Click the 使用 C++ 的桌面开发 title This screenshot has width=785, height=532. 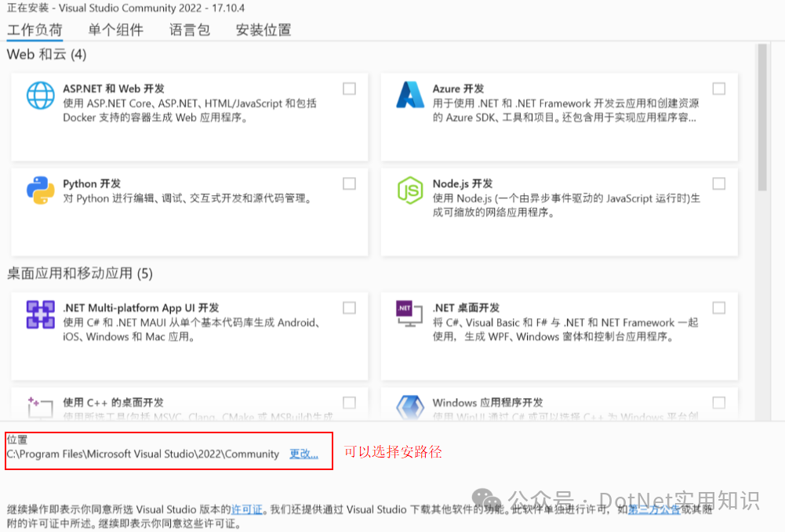pyautogui.click(x=113, y=403)
